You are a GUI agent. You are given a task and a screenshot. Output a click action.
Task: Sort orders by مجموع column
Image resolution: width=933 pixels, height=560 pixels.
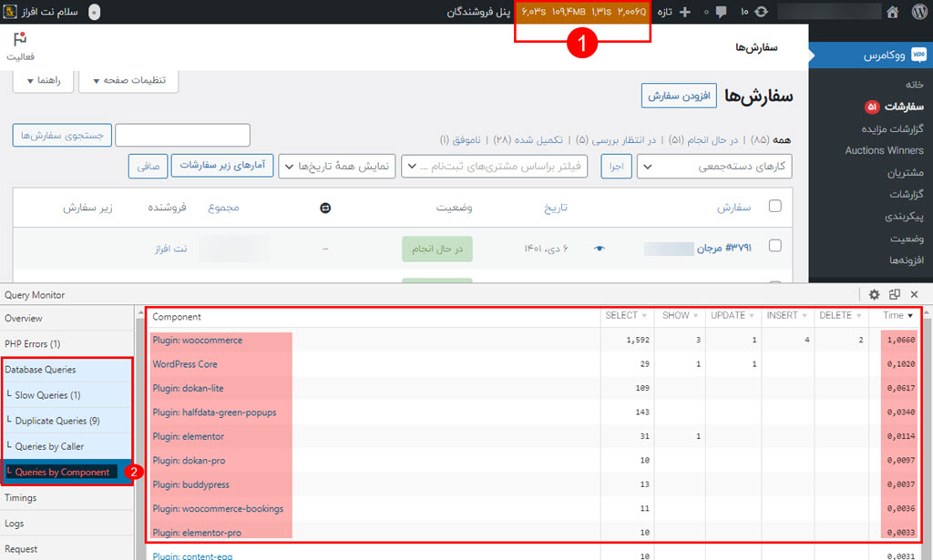click(224, 208)
